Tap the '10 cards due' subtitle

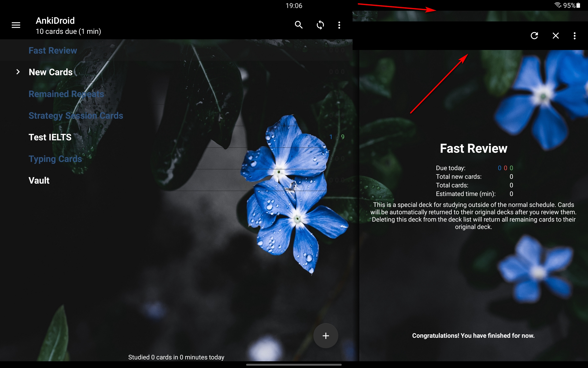pyautogui.click(x=68, y=31)
